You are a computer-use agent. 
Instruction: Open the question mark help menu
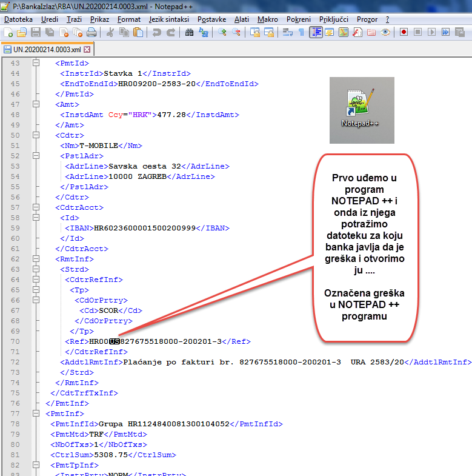coord(387,19)
